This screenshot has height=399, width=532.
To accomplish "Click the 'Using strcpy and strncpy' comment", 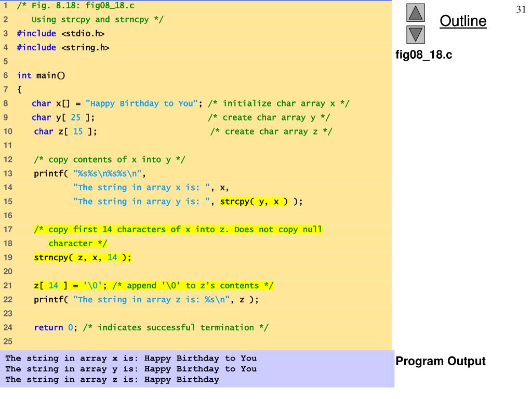I will click(97, 20).
